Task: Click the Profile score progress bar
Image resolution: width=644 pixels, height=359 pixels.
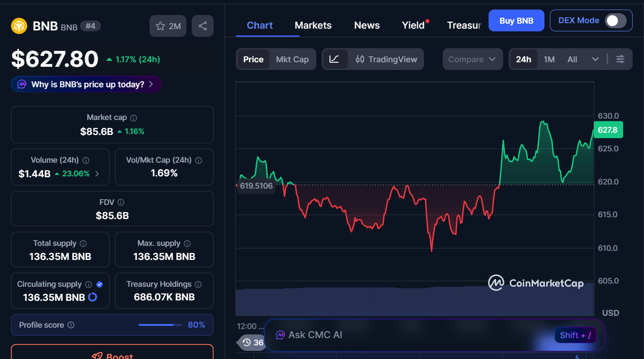Action: point(160,325)
